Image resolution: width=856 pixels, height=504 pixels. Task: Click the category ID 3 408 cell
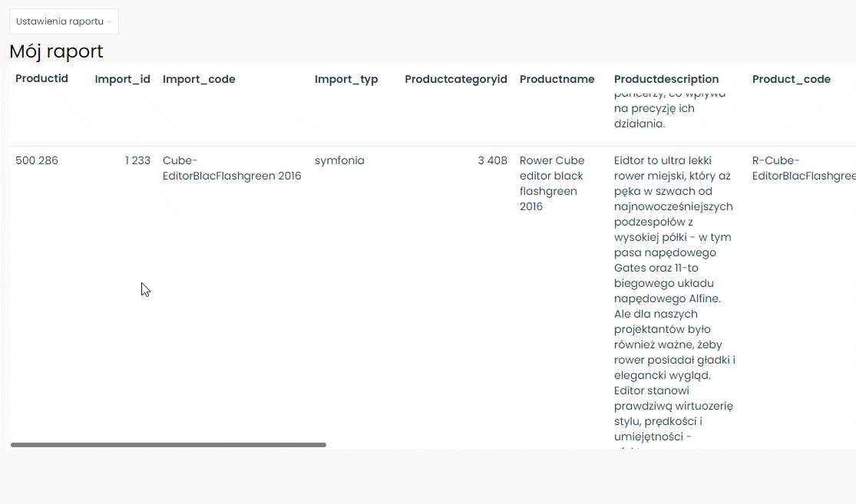click(x=492, y=160)
